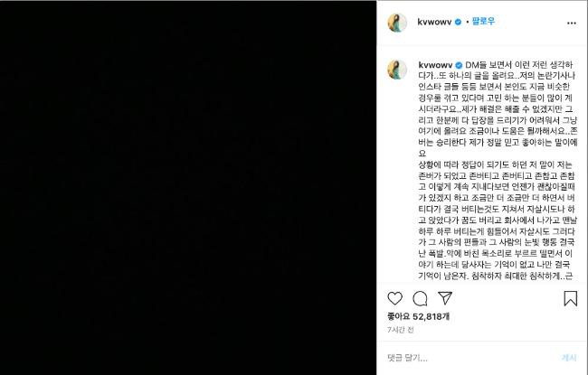Open the three-dot more options menu
The width and height of the screenshot is (588, 375).
pyautogui.click(x=572, y=23)
